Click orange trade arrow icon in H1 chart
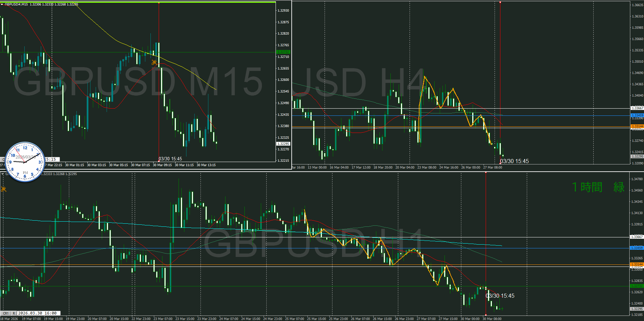 (4, 189)
